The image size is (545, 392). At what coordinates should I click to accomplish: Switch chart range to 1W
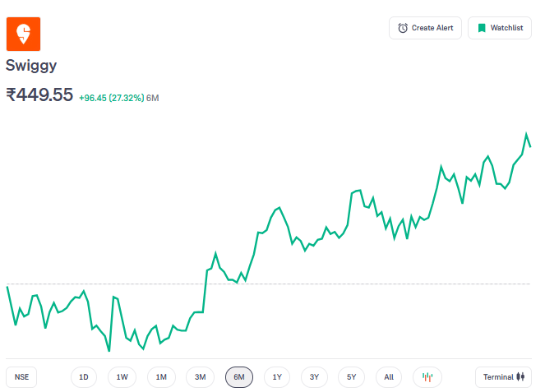click(x=122, y=377)
